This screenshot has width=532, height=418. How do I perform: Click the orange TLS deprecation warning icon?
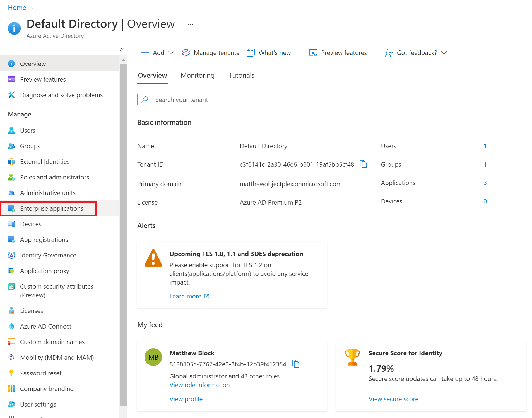point(153,258)
